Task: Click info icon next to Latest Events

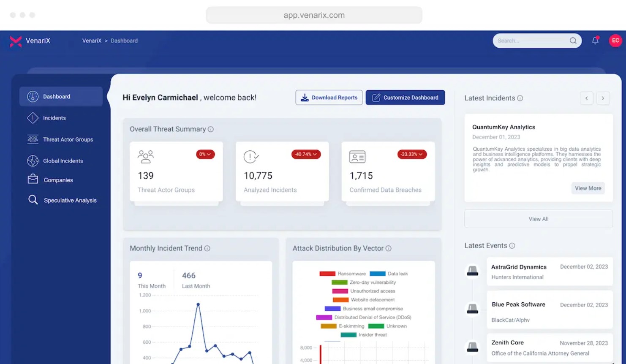Action: [512, 246]
